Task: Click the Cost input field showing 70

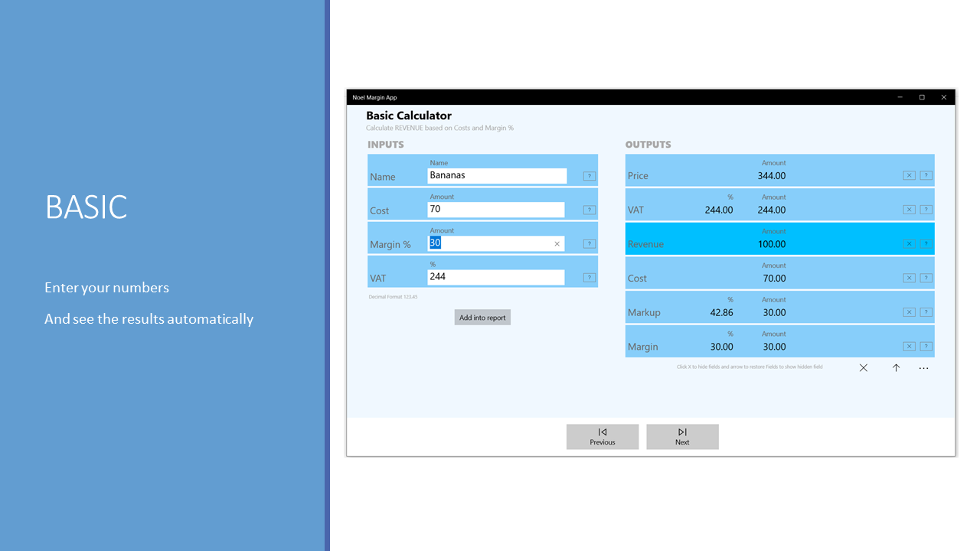Action: point(496,210)
